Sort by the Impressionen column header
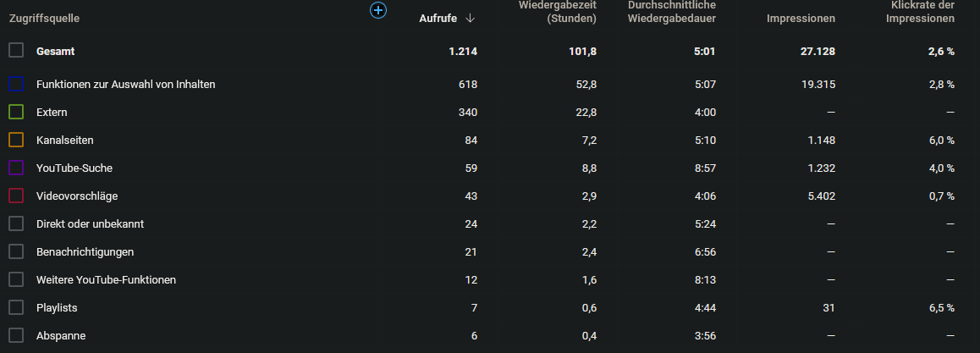Screen dimensions: 980x353 coord(801,19)
